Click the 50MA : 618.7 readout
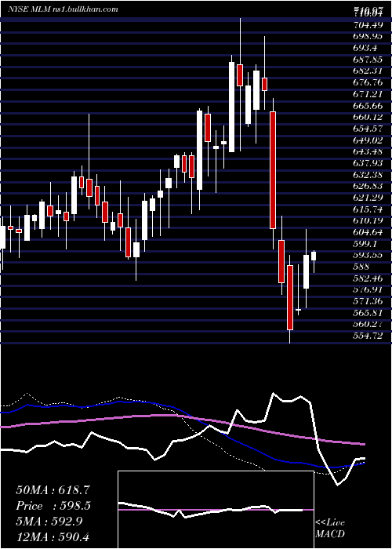The image size is (392, 549). coord(53,490)
